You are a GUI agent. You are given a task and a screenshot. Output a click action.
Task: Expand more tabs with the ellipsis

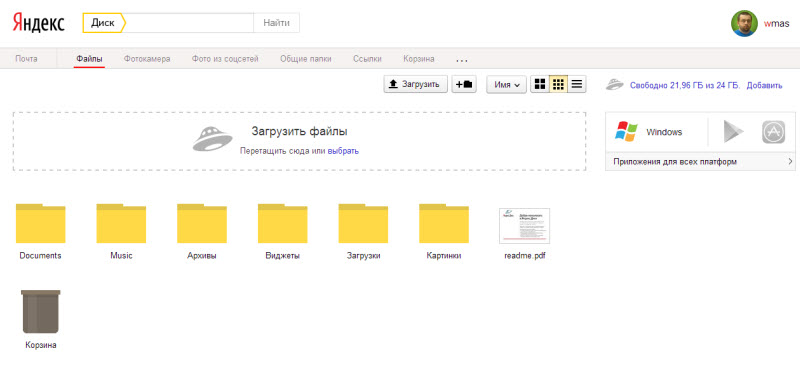coord(462,60)
